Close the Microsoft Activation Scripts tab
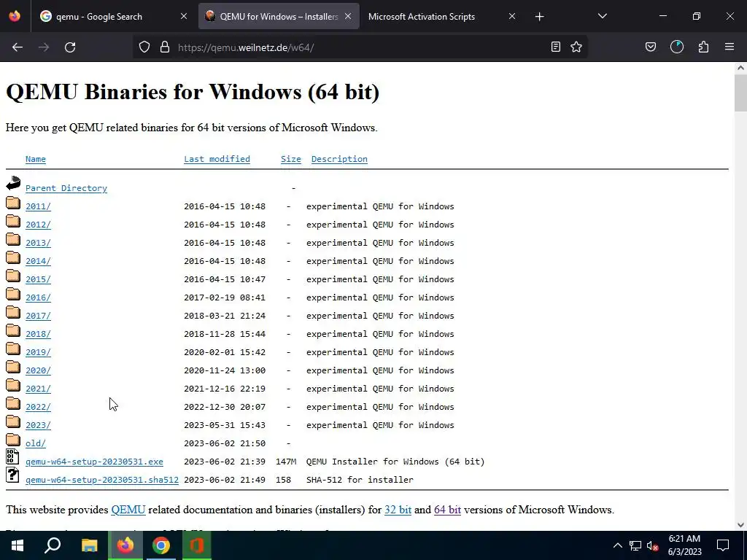 pyautogui.click(x=512, y=16)
